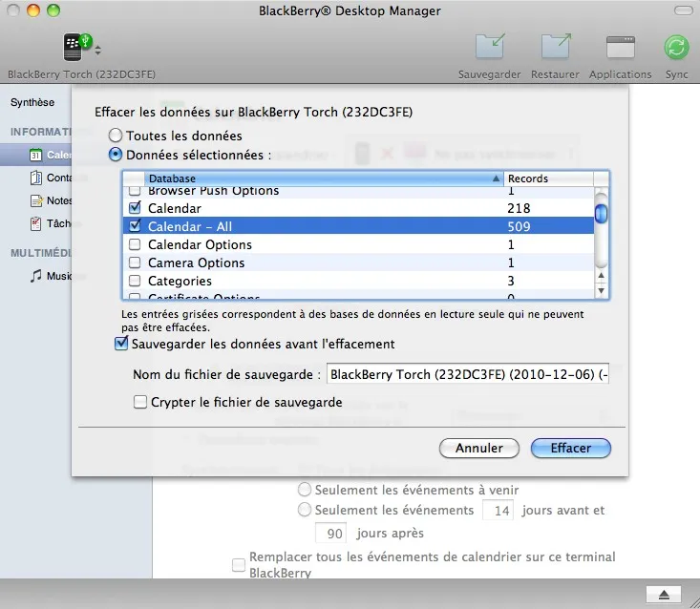Select the Contacts sidebar icon
The width and height of the screenshot is (700, 609).
point(35,178)
